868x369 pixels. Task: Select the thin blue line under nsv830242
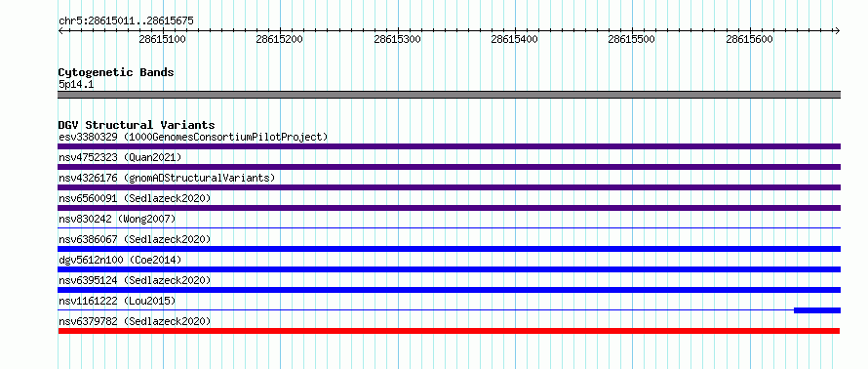tap(449, 227)
